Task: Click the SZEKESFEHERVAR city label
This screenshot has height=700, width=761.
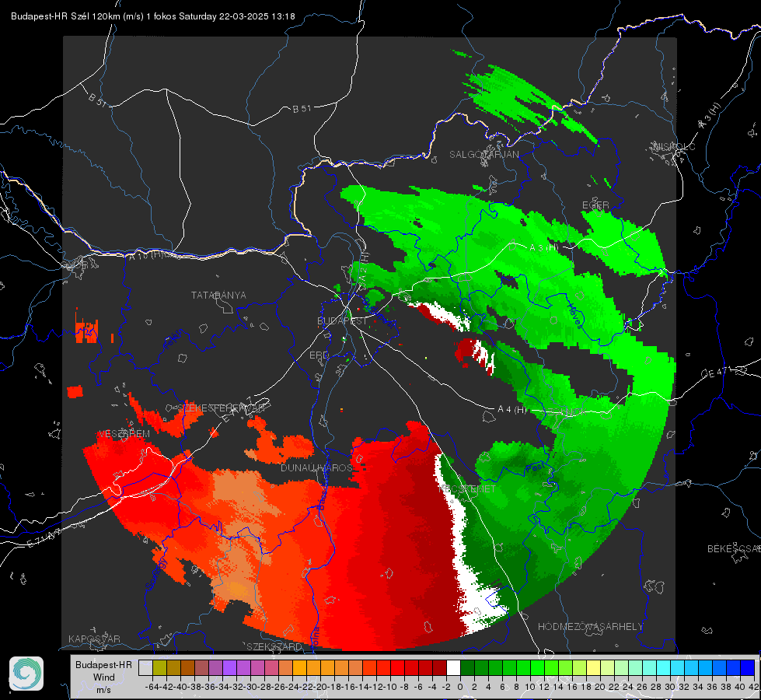Action: [x=221, y=408]
